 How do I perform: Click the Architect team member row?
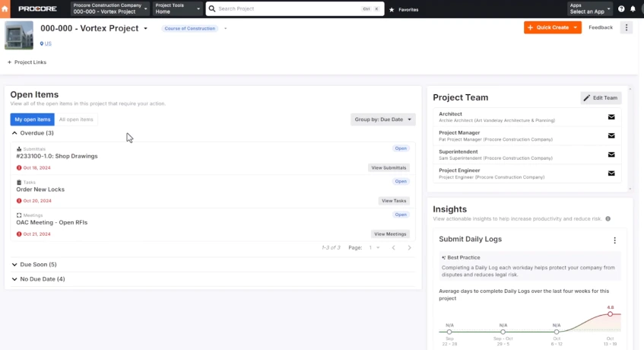[528, 117]
